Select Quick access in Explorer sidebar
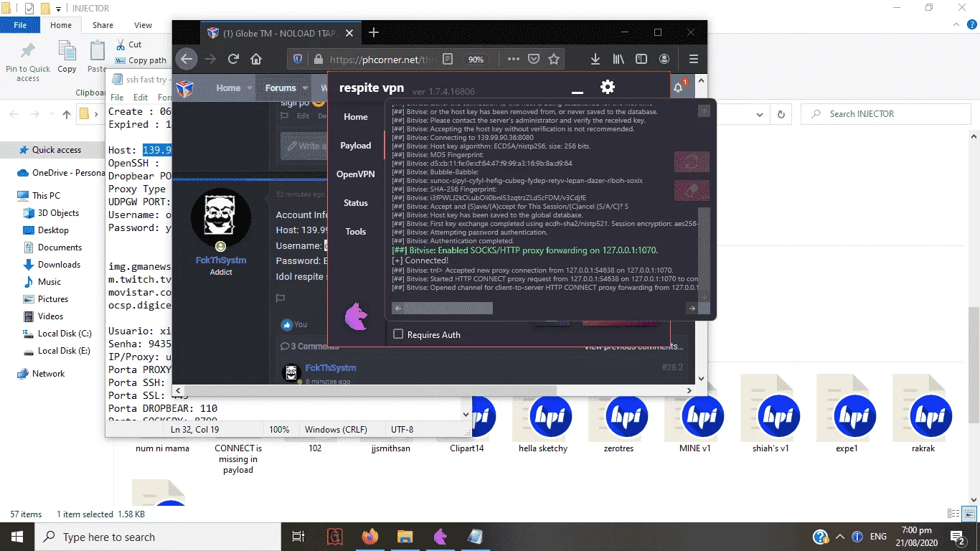This screenshot has height=551, width=980. (57, 150)
